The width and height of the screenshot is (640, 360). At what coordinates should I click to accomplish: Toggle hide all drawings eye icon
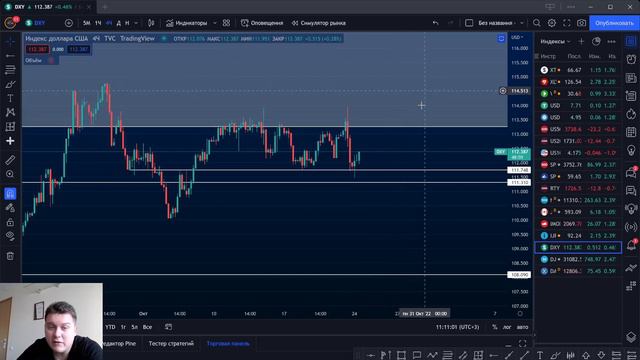(x=10, y=236)
